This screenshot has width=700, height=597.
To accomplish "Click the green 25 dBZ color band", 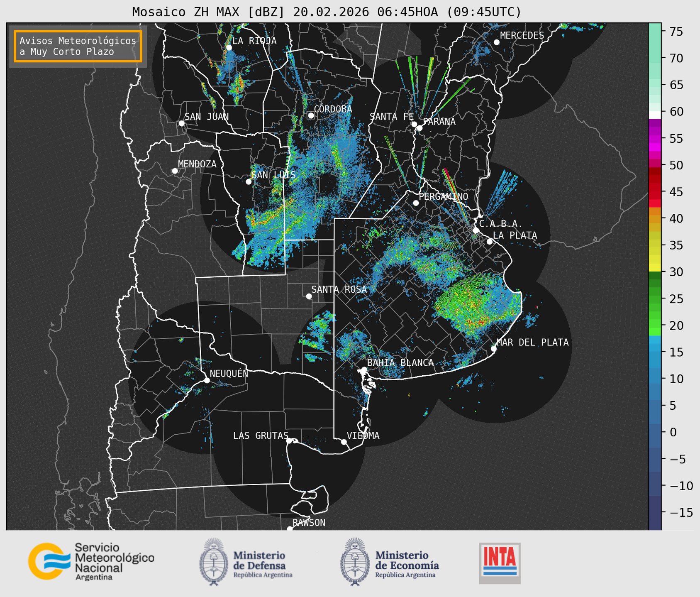I will click(654, 299).
